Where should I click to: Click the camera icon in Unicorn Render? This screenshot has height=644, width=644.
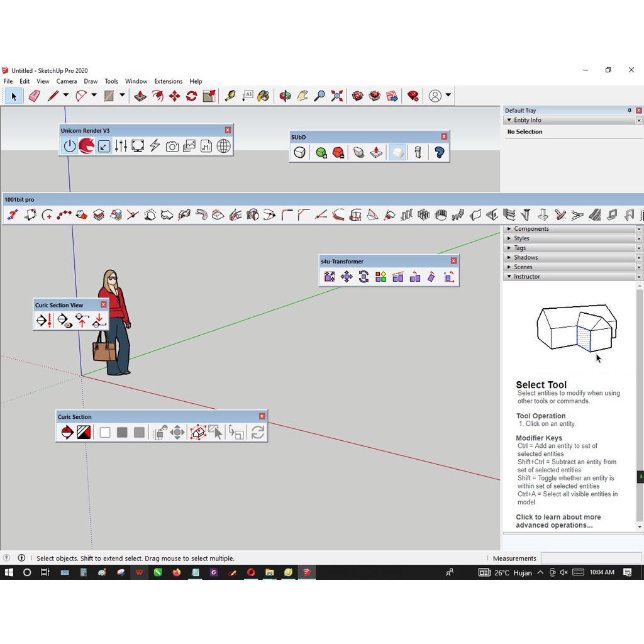pos(172,147)
